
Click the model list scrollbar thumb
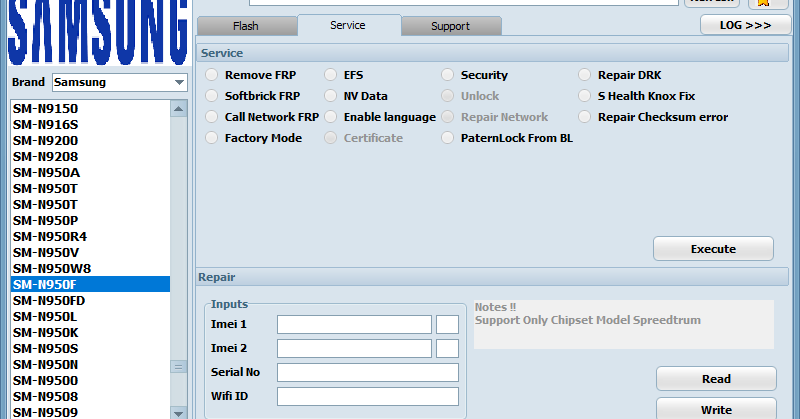(x=179, y=366)
